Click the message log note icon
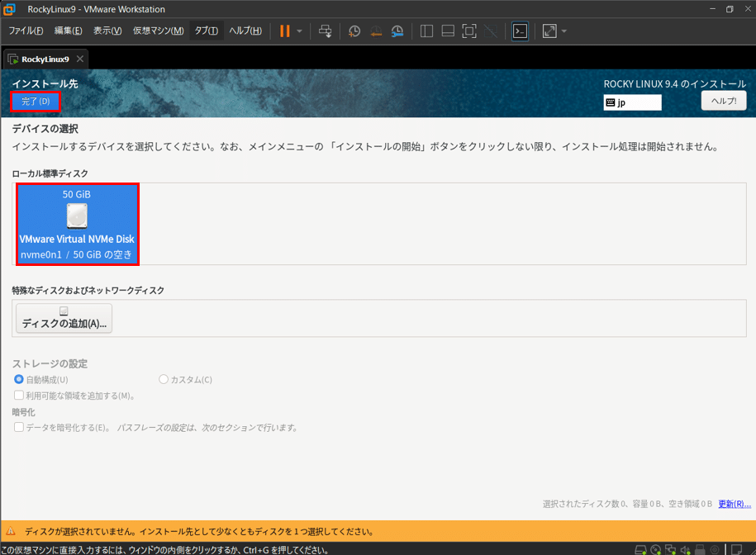Viewport: 756px width, 555px height. (737, 550)
